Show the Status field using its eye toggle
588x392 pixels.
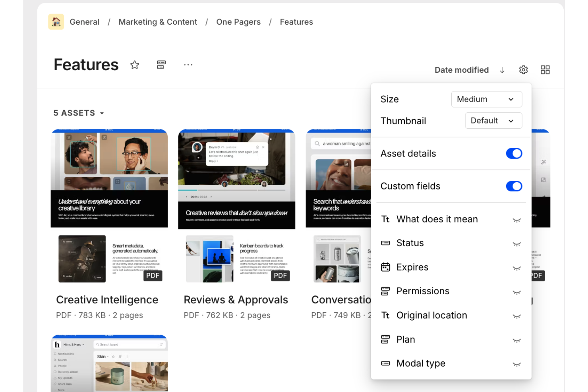click(516, 243)
